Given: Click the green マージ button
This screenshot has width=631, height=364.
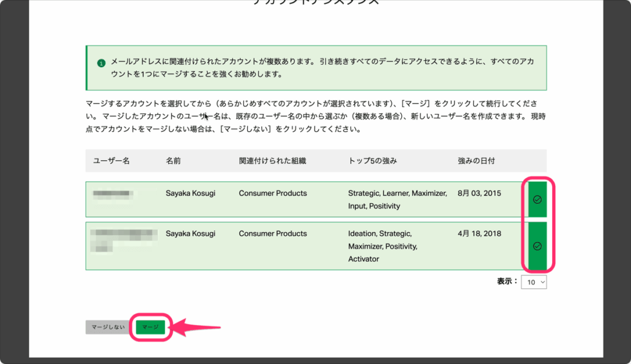Looking at the screenshot, I should 150,328.
